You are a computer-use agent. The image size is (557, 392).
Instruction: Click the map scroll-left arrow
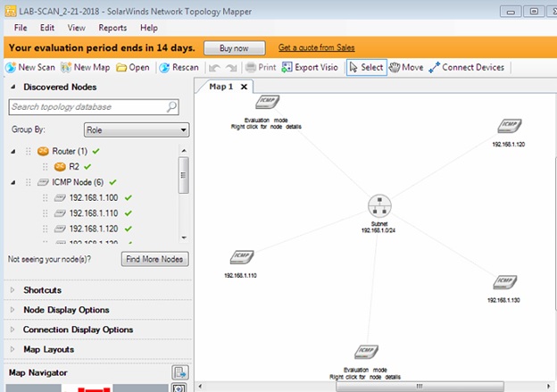click(x=200, y=387)
